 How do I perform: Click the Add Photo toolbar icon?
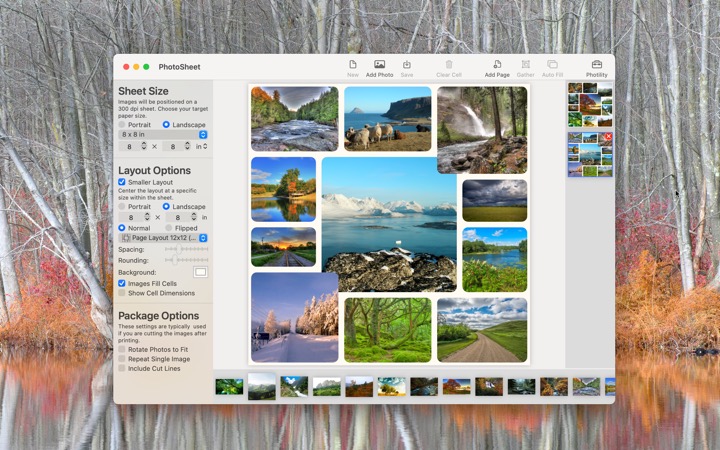(379, 64)
